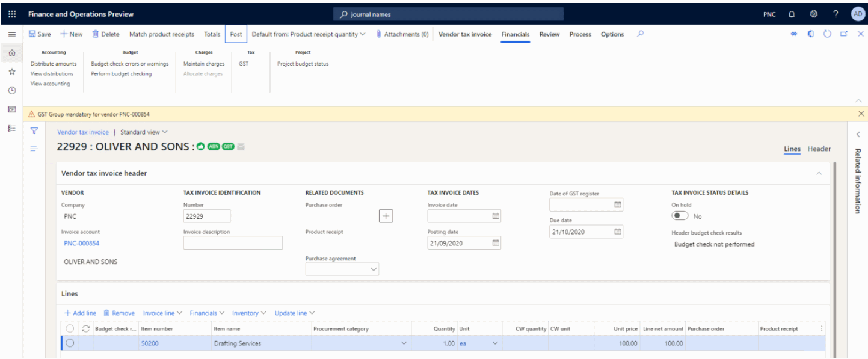Toggle the On hold switch
The image size is (868, 359).
pyautogui.click(x=680, y=216)
